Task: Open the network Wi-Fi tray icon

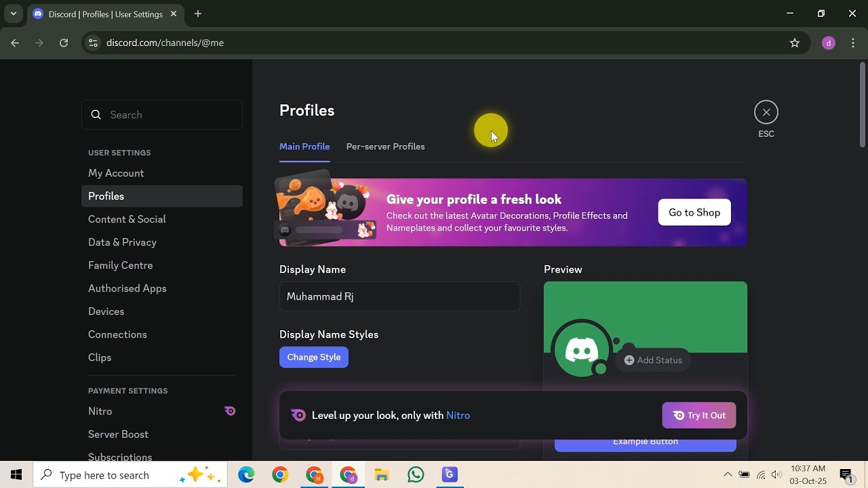Action: coord(761,474)
